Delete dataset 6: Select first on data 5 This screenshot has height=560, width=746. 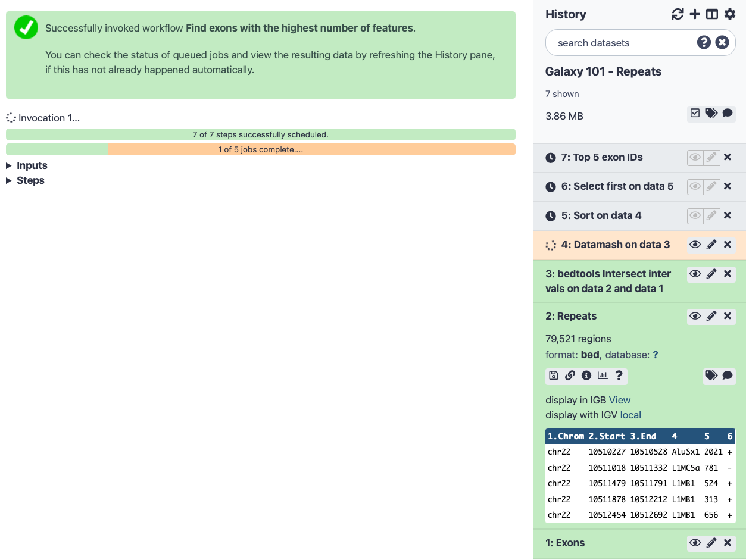tap(728, 186)
